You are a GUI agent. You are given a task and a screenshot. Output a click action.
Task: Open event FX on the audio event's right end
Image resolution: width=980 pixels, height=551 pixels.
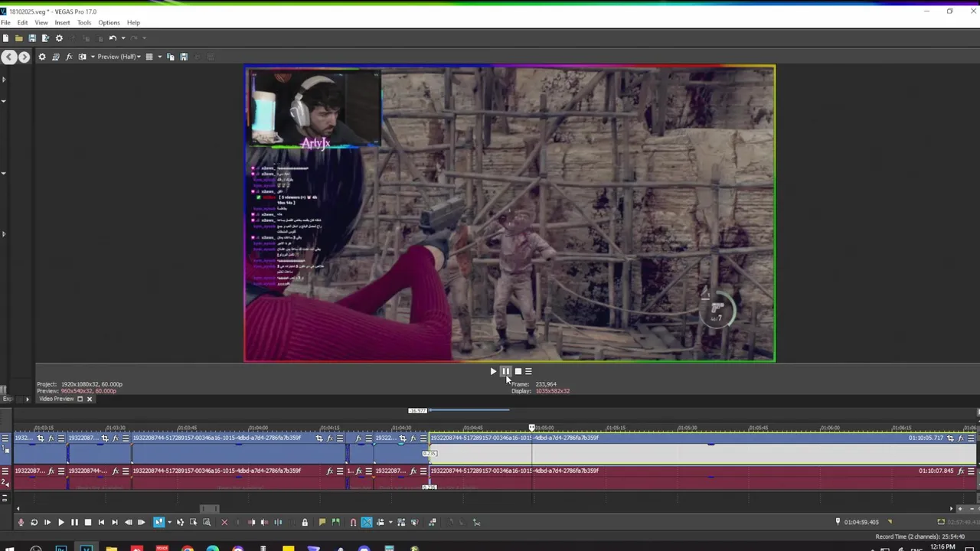(960, 471)
